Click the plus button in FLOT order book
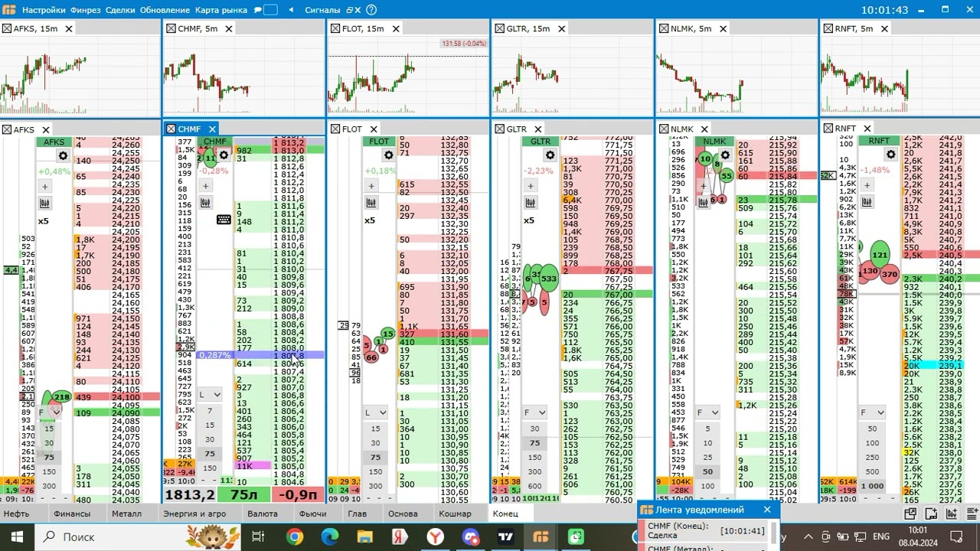Screen dimensions: 980x551 [371, 186]
